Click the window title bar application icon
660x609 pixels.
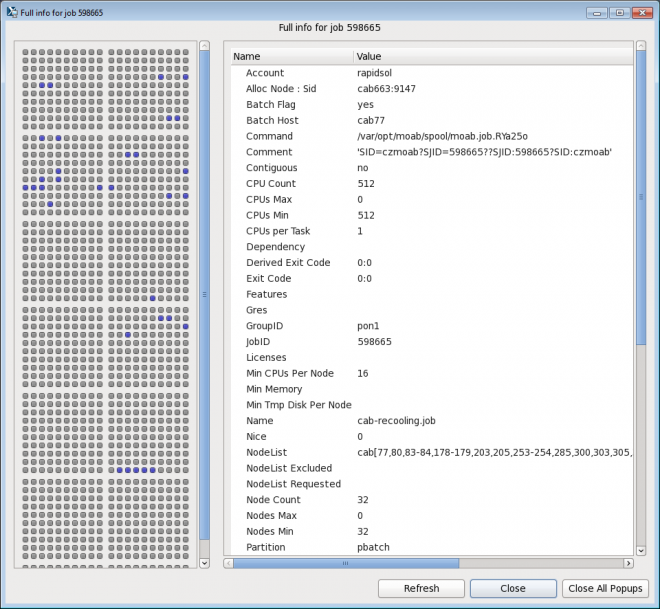pyautogui.click(x=12, y=12)
